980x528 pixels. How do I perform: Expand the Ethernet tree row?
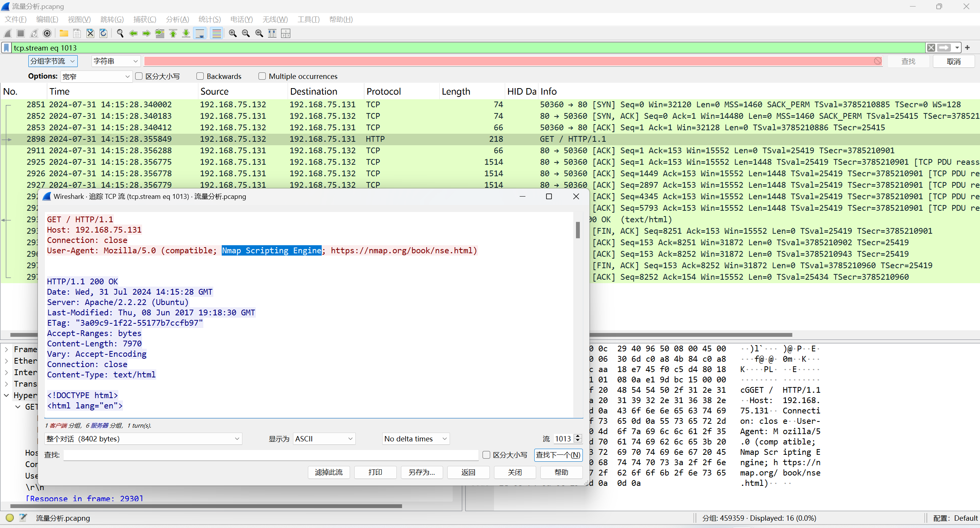(x=7, y=361)
